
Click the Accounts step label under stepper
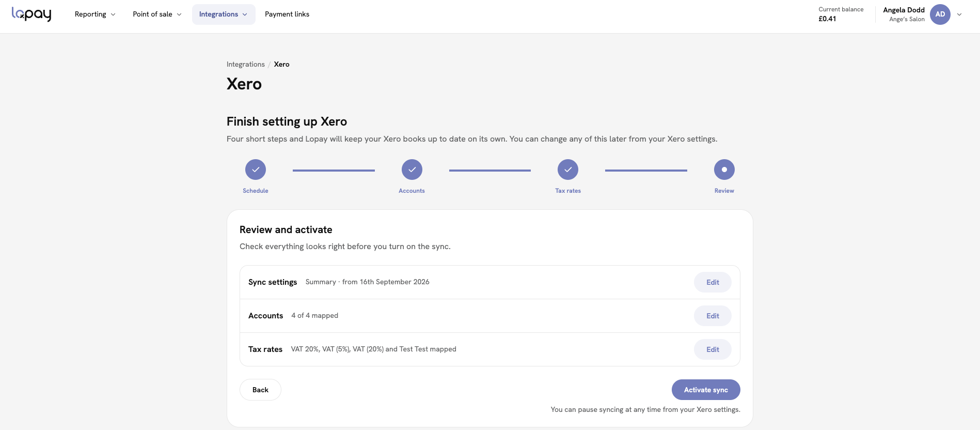[412, 191]
